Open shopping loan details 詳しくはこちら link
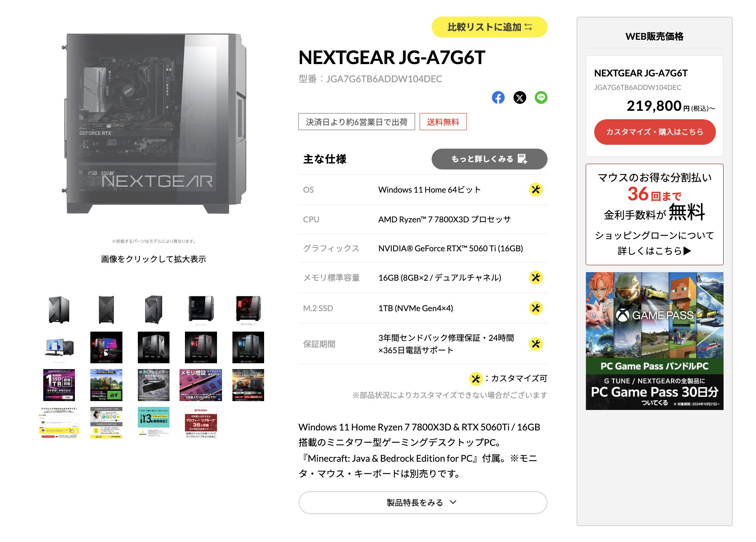The width and height of the screenshot is (756, 542). pos(654,251)
